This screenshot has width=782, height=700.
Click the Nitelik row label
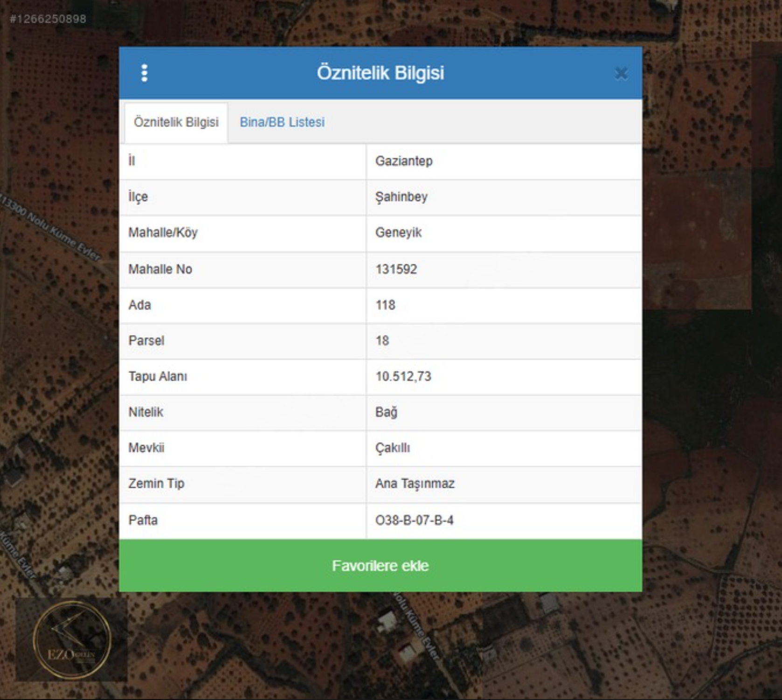click(x=145, y=412)
